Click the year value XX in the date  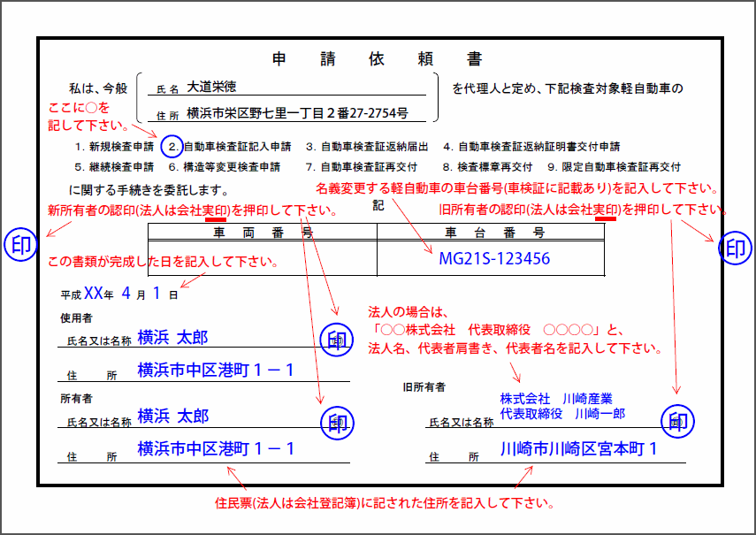coord(93,293)
